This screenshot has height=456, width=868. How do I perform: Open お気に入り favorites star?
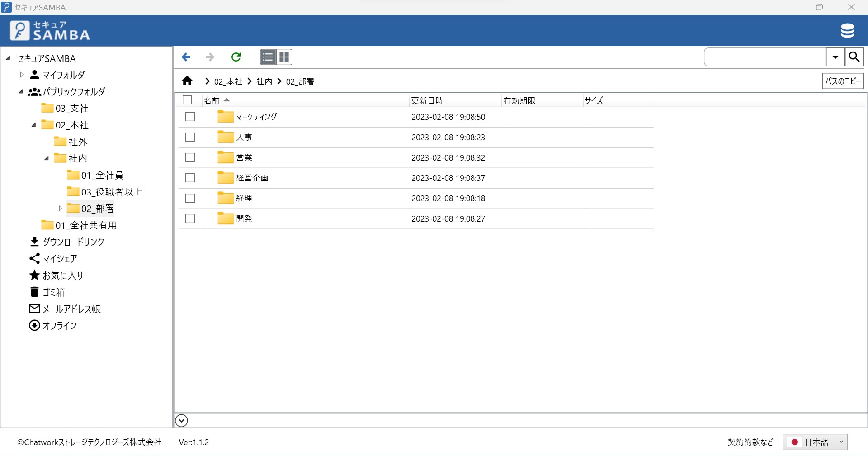(34, 275)
